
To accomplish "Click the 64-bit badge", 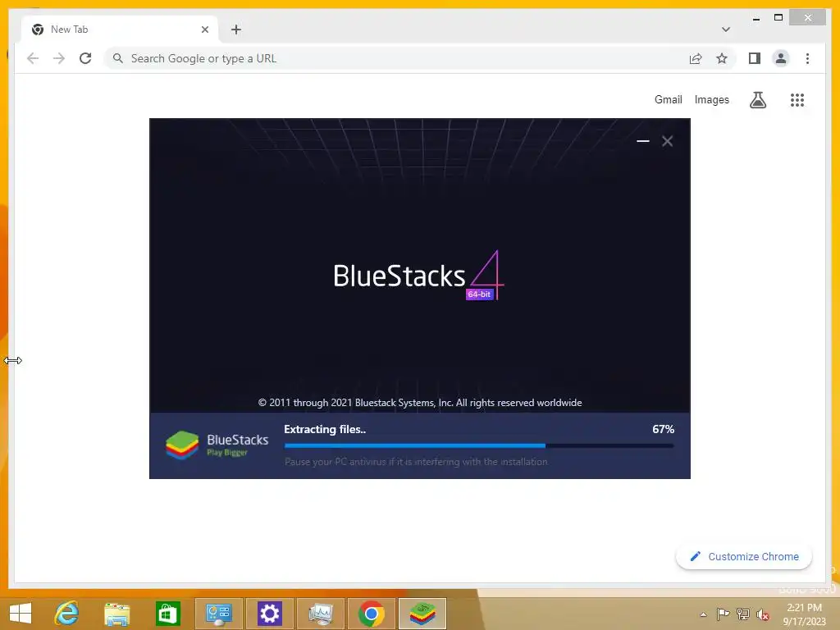I will pos(479,294).
